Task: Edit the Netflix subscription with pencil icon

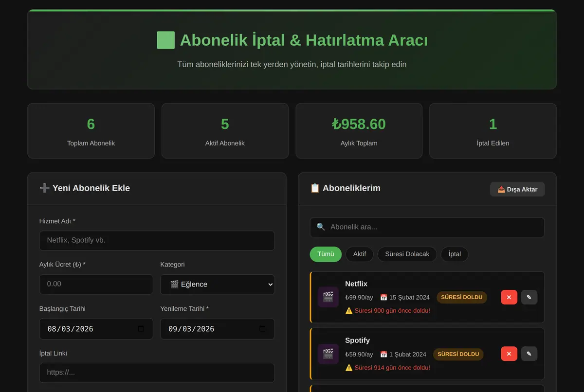Action: [x=529, y=297]
